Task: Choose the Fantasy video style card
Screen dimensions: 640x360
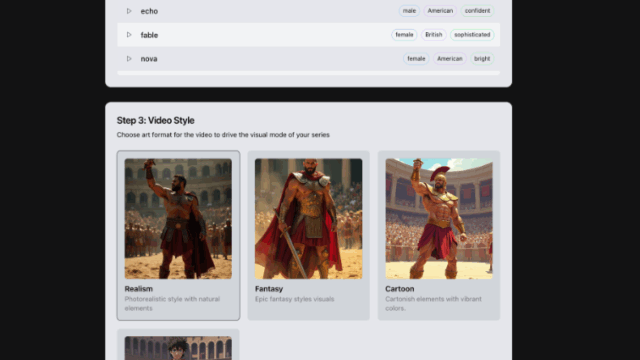Action: [x=309, y=236]
